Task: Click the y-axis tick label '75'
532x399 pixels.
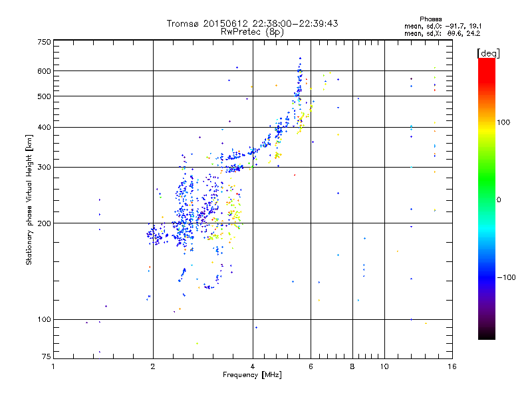Action: tap(47, 356)
